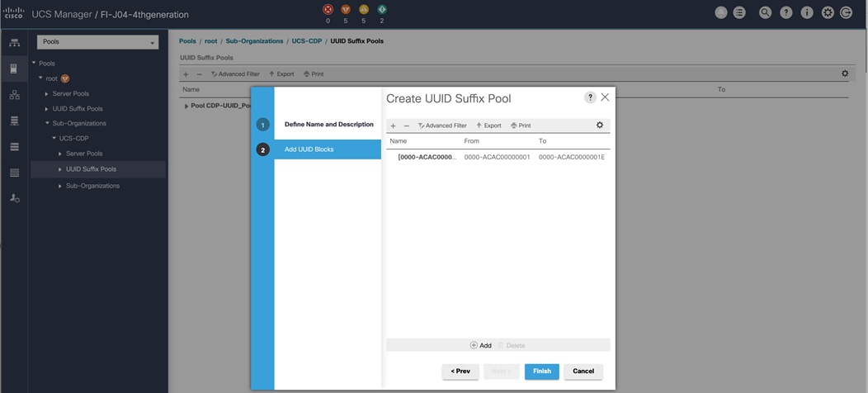Go to Define Name and Description step
The image size is (868, 393).
click(x=329, y=124)
